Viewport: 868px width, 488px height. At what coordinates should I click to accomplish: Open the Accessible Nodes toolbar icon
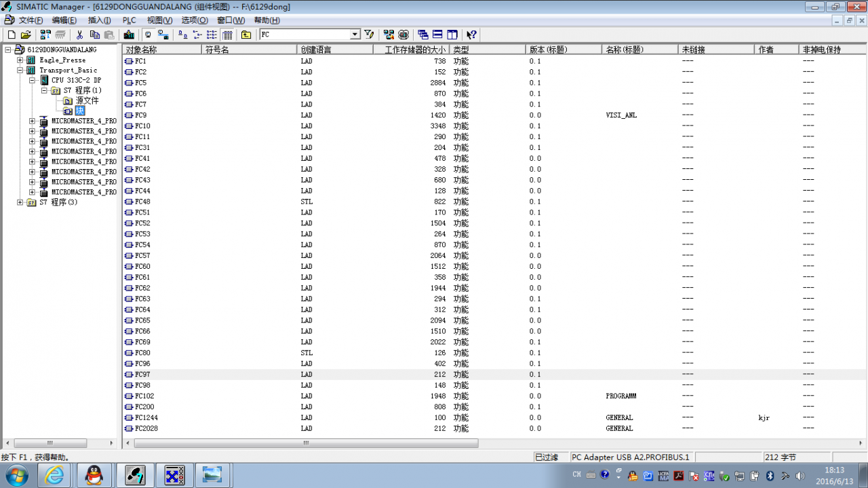point(45,35)
